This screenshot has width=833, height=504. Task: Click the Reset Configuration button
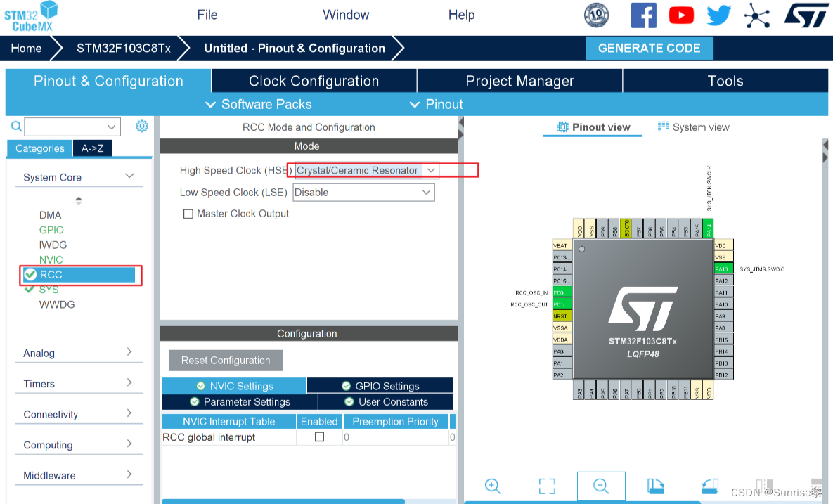tap(226, 360)
